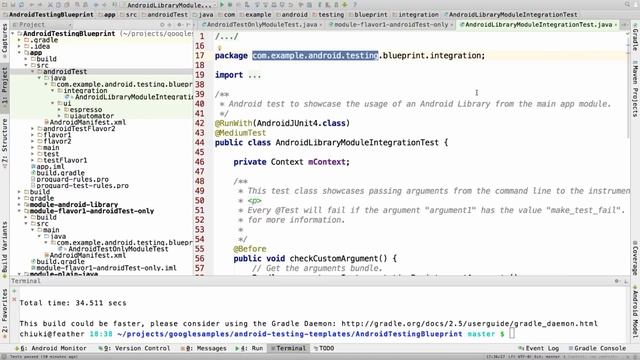Open the gradle_daemon.html link in terminal

(x=469, y=324)
